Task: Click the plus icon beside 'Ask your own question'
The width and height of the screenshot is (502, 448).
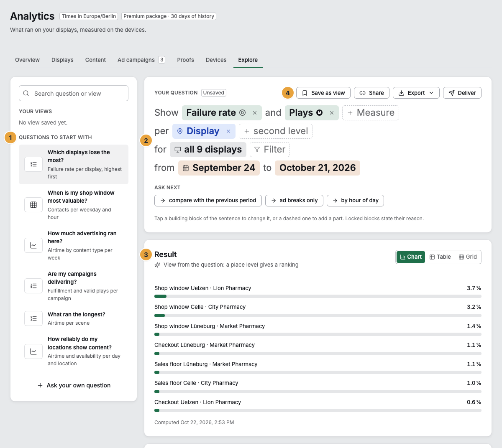Action: [x=40, y=385]
